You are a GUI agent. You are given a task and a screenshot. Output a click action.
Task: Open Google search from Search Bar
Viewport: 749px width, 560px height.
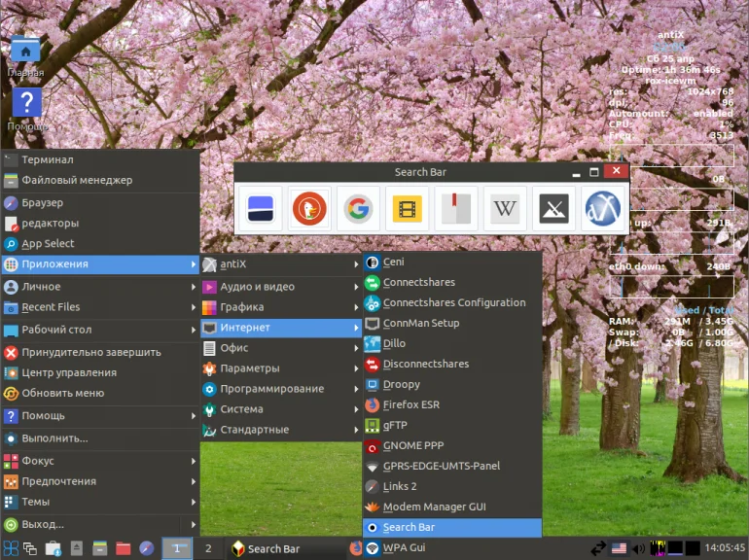[359, 208]
